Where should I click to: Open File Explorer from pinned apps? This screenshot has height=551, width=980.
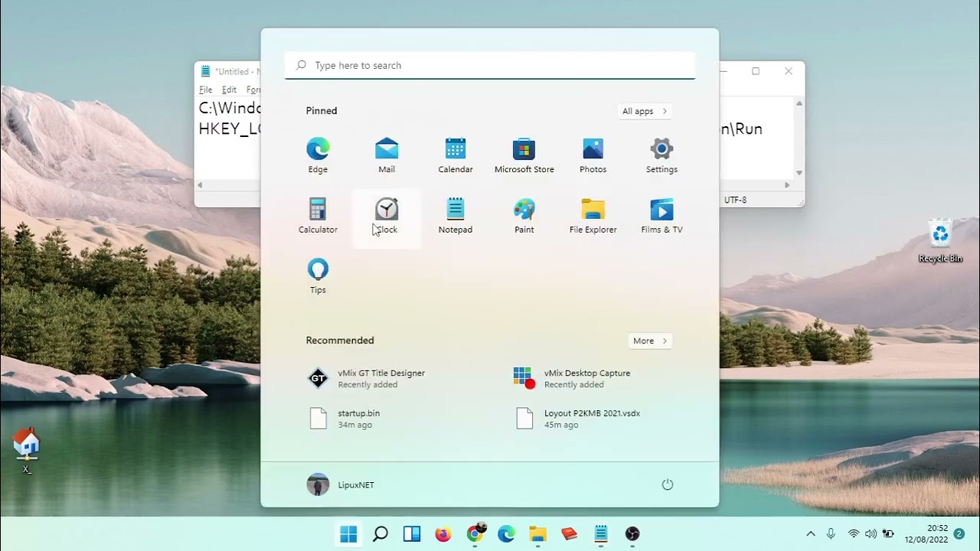pyautogui.click(x=593, y=216)
